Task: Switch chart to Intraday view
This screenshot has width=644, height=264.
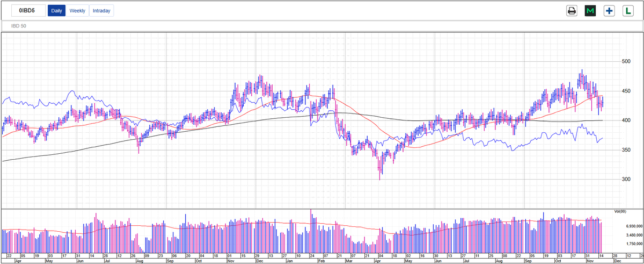Action: [x=101, y=11]
